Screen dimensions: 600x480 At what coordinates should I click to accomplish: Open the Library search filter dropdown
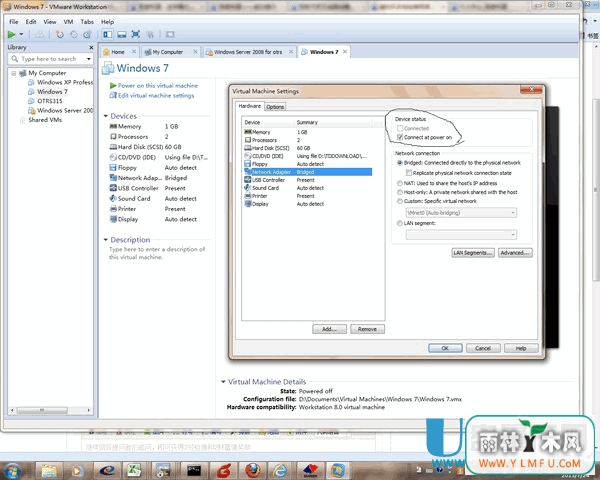click(x=89, y=59)
